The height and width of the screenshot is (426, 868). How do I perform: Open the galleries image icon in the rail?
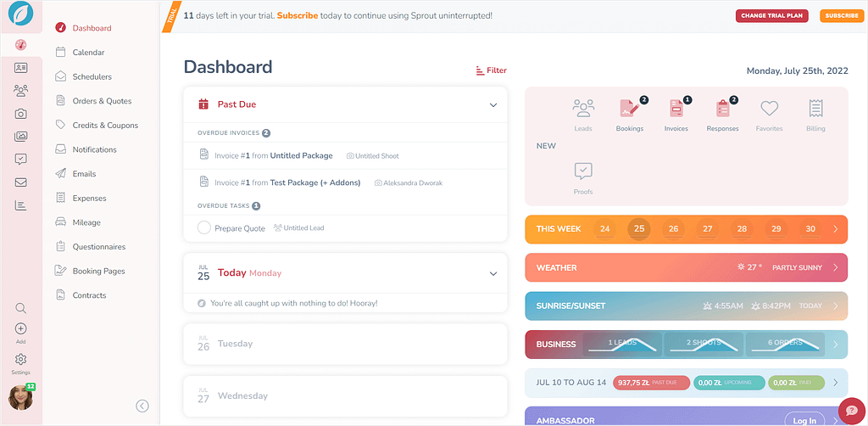pos(20,136)
